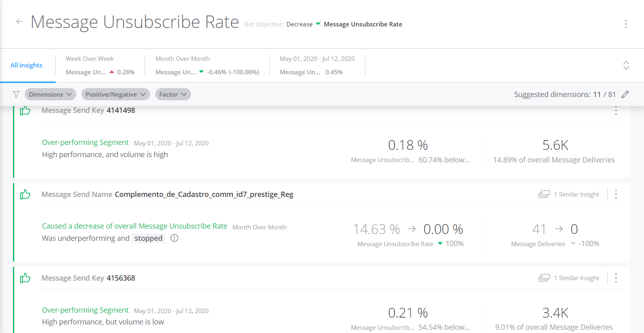Screen dimensions: 644x333
Task: Open options menu for Message Send Key 4156368
Action: point(616,278)
